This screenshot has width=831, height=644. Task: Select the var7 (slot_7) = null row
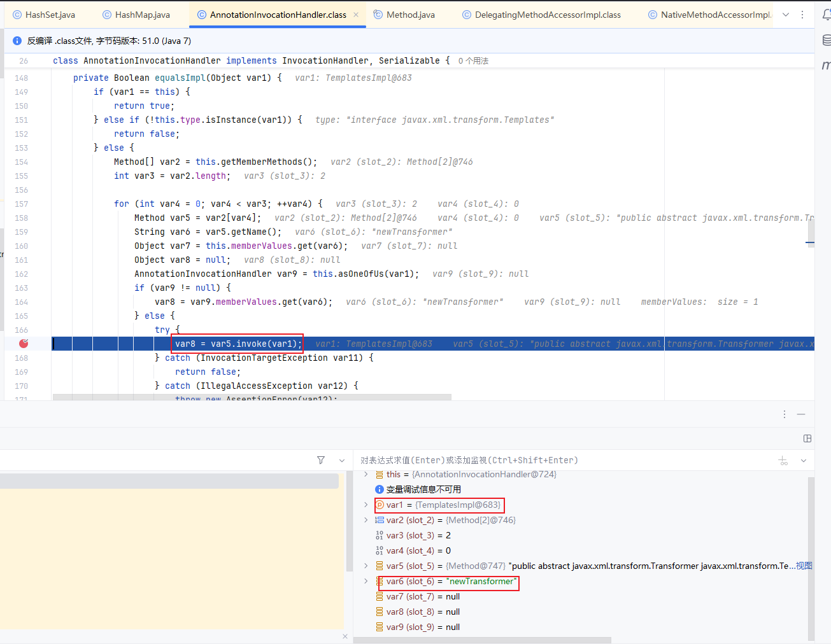[x=581, y=596]
